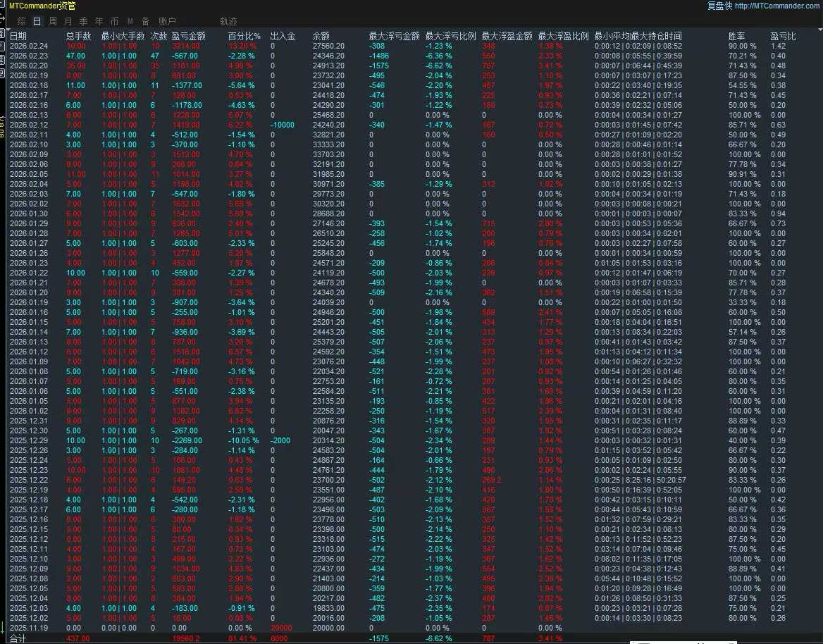Select the 2026.01.19 date cell
This screenshot has height=644, width=823.
click(x=28, y=302)
